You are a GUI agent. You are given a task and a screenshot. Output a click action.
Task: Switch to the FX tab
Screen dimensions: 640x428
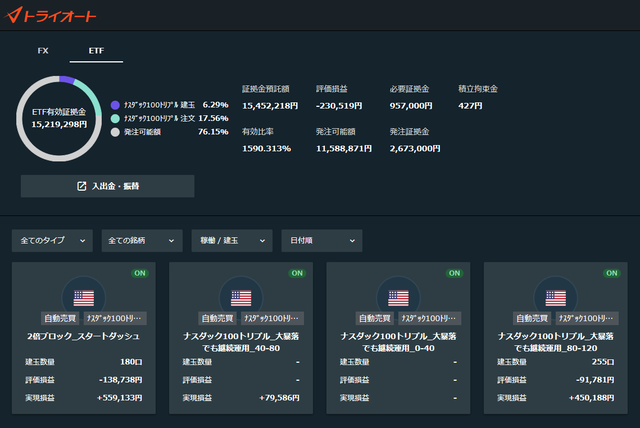43,51
